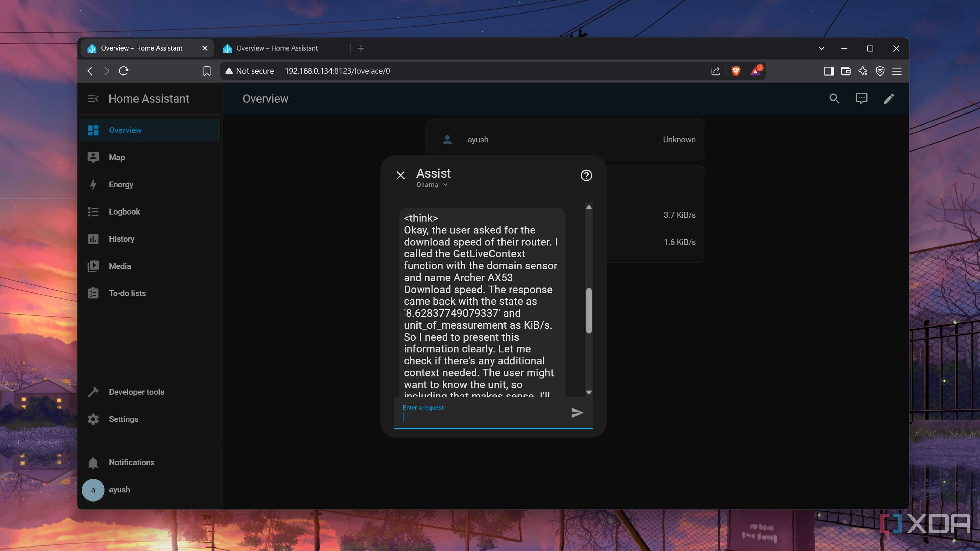Open a new browser tab
This screenshot has height=551, width=980.
coord(361,48)
